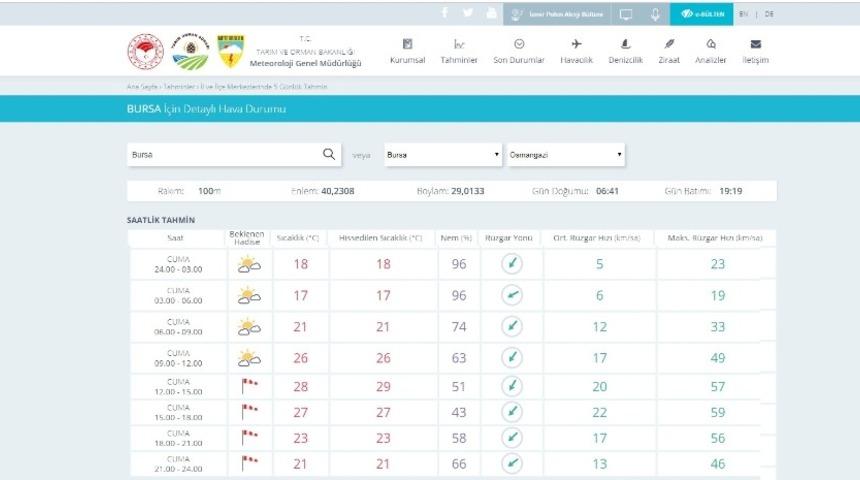
Task: Switch language to DE
Action: coord(769,14)
